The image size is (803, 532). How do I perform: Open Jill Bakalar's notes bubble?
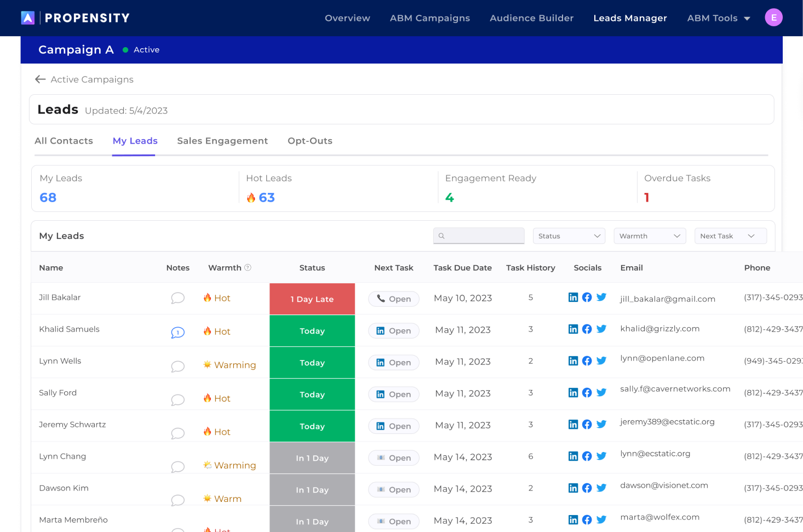[177, 298]
